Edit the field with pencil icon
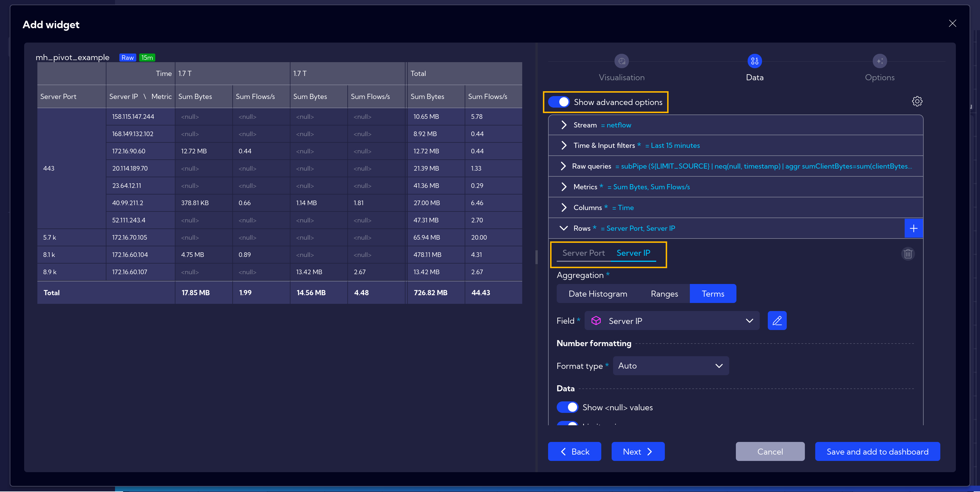Image resolution: width=980 pixels, height=492 pixels. 777,321
